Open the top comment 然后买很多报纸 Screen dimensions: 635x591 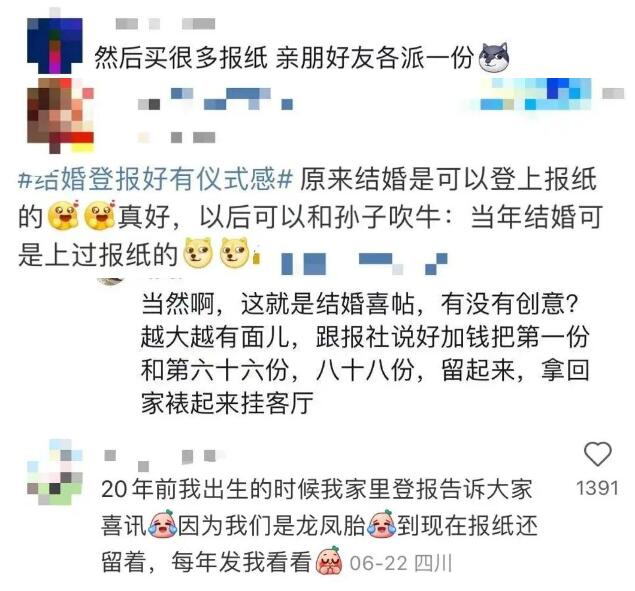click(x=283, y=58)
